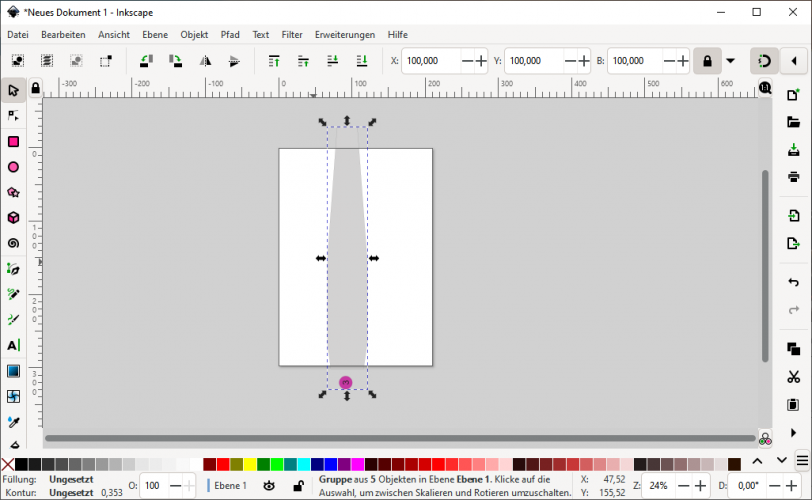
Task: Toggle width/height ratio lock
Action: [x=707, y=61]
